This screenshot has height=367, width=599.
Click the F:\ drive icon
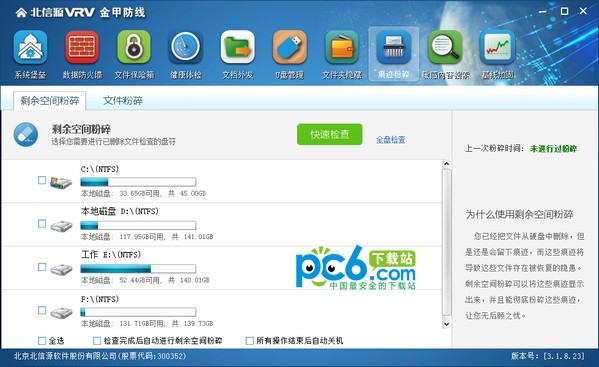coord(61,313)
